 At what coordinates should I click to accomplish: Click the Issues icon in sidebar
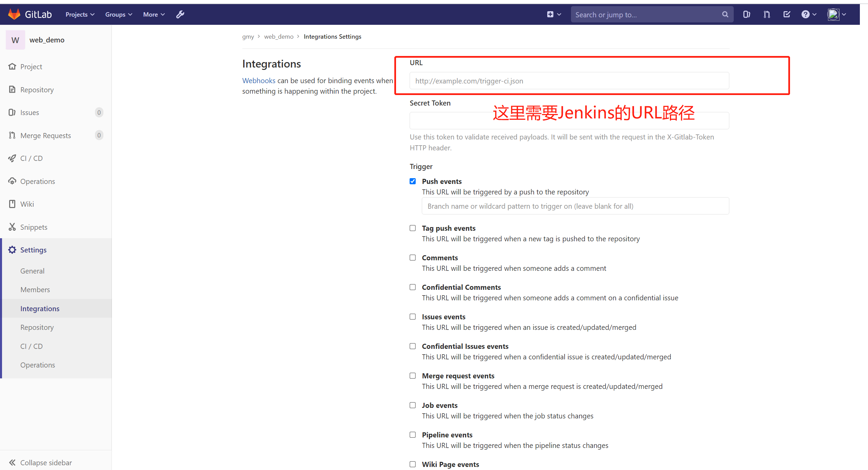pyautogui.click(x=12, y=112)
